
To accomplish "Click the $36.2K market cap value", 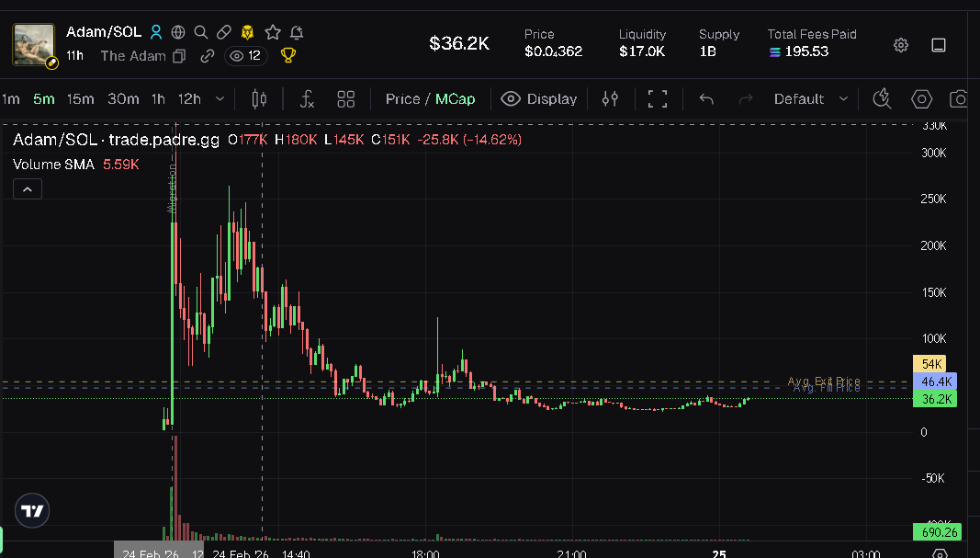I will [x=459, y=43].
